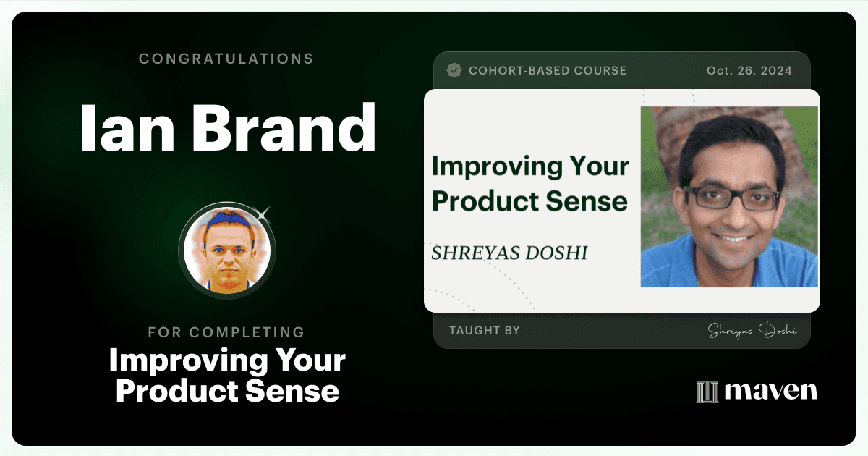Click the sparkle star beside the avatar
Screen dimensions: 868x456
click(x=265, y=213)
